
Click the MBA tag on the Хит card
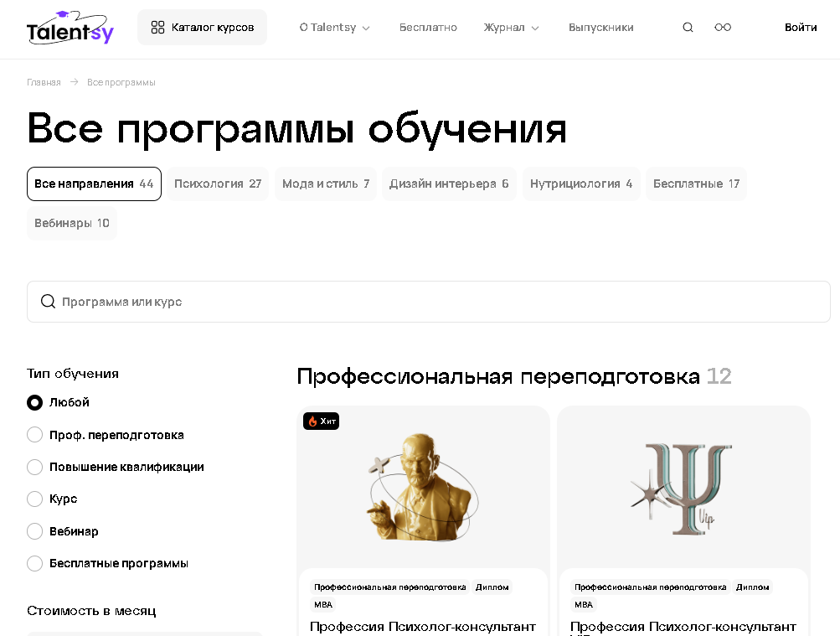(x=323, y=604)
